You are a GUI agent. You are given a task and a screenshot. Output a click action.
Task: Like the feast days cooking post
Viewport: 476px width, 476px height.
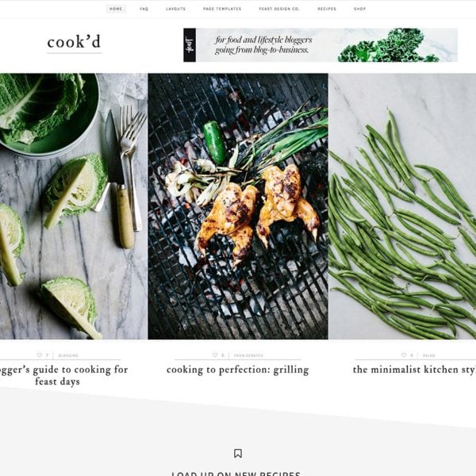(40, 355)
